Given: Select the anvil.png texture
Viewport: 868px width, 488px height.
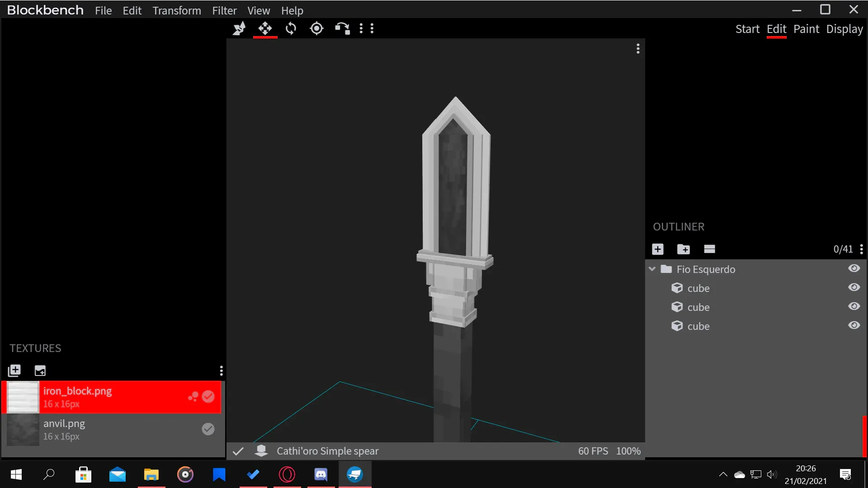Looking at the screenshot, I should [112, 430].
